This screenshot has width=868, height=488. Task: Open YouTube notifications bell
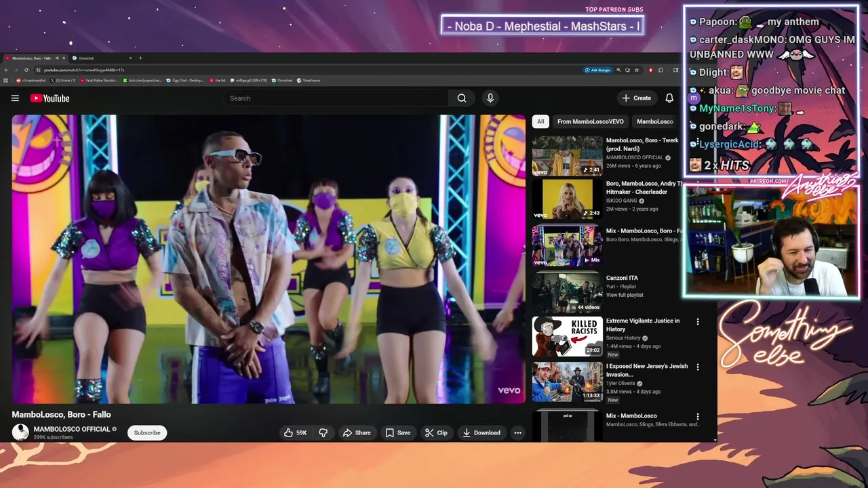(669, 98)
